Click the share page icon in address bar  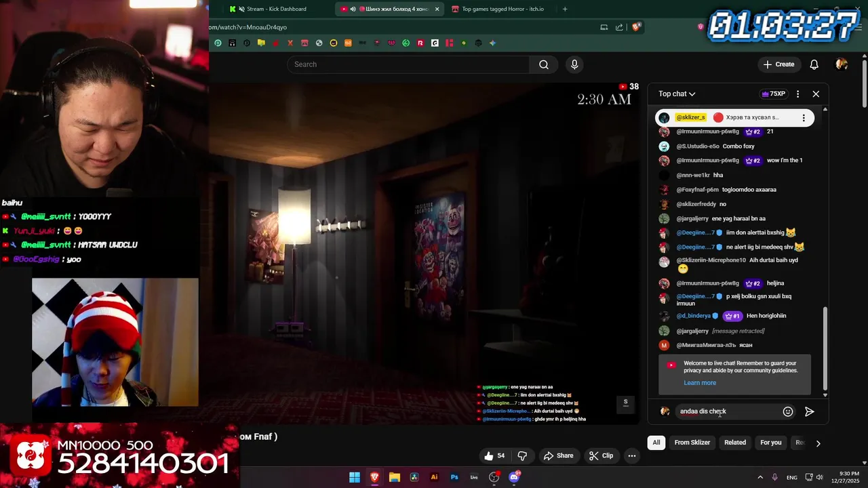tap(619, 27)
